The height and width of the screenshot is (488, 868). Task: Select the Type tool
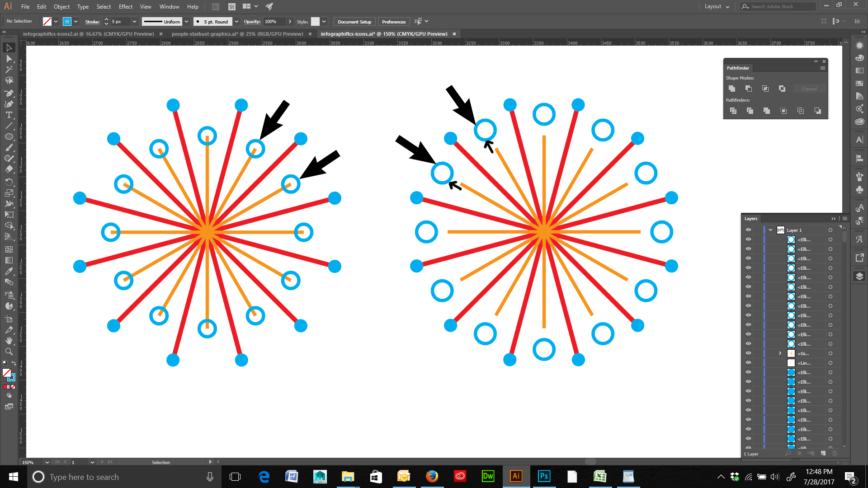pos(9,115)
